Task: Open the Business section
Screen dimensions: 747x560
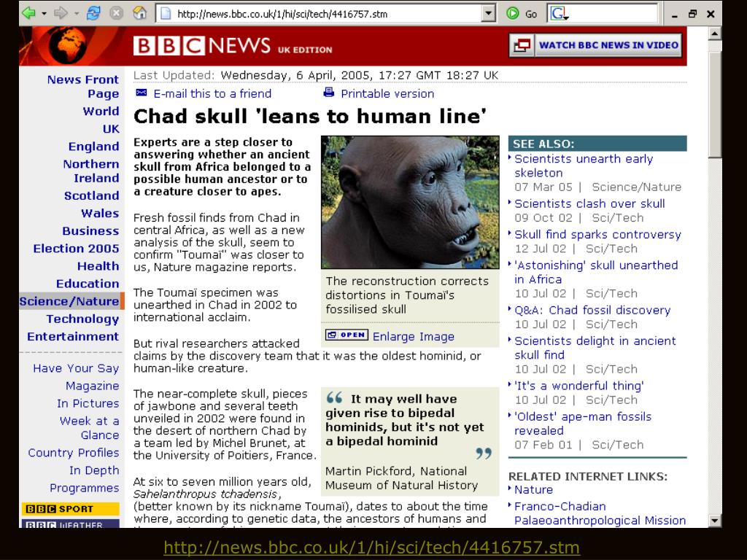Action: click(x=91, y=231)
